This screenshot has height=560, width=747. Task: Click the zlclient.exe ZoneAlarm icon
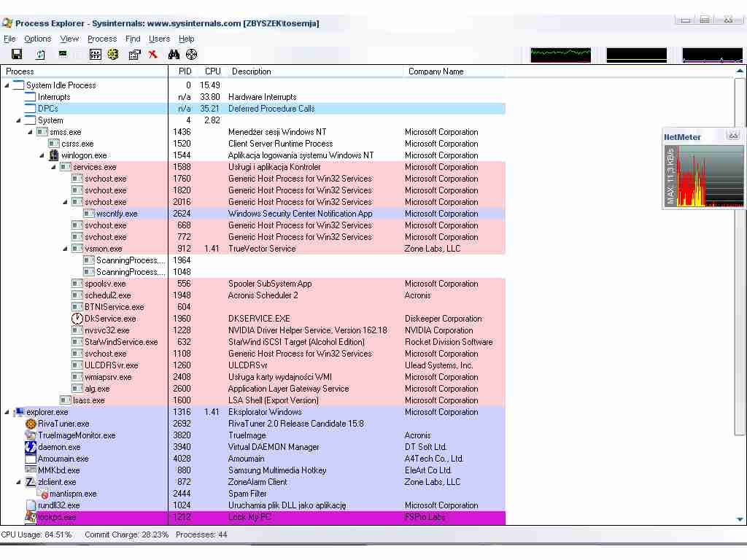[x=31, y=482]
